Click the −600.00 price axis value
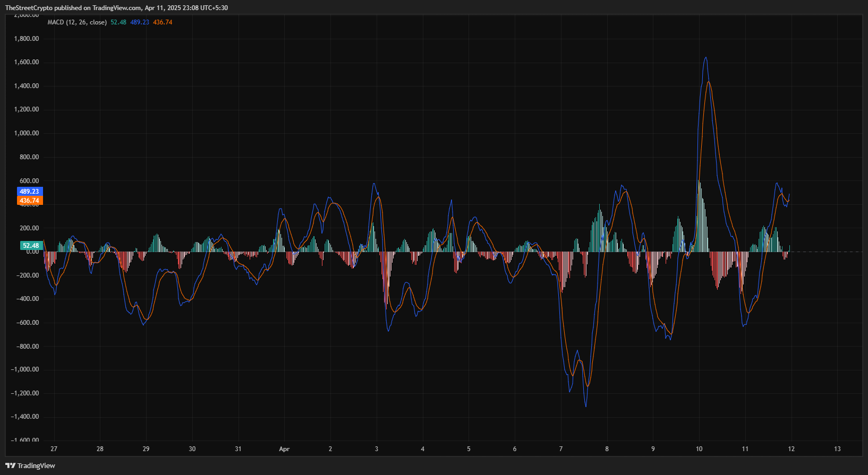This screenshot has width=868, height=475. [x=27, y=323]
